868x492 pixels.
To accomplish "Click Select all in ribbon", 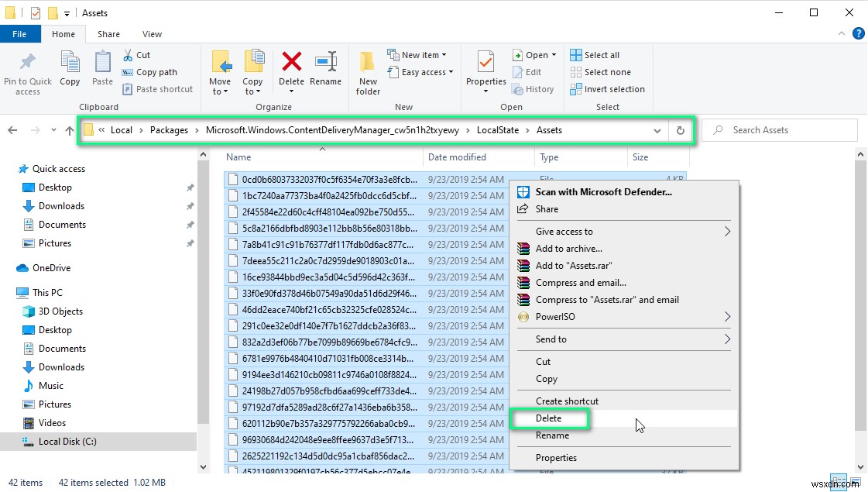I will (595, 55).
